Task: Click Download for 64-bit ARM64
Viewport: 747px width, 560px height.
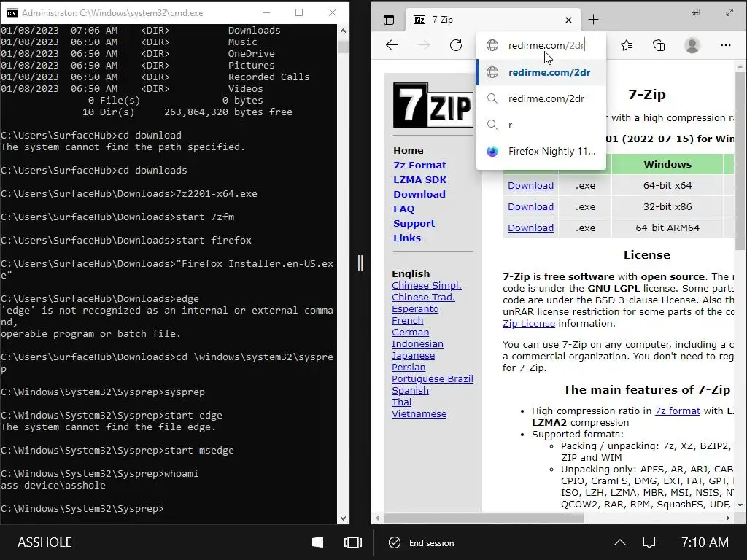Action: pos(530,227)
